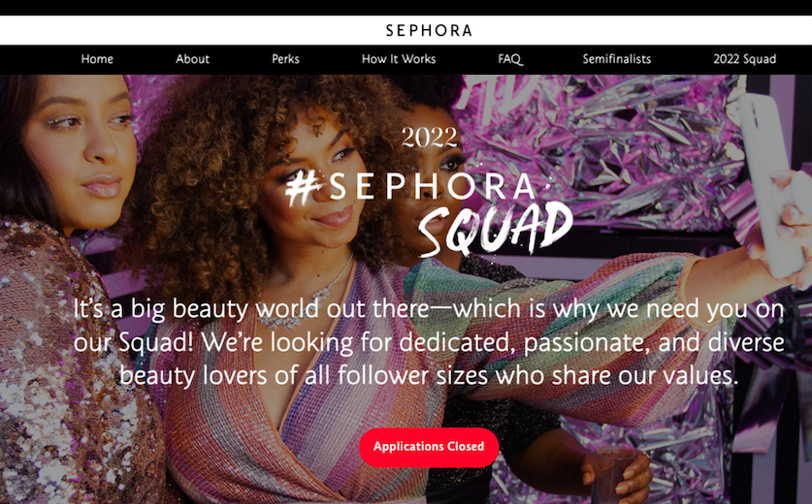
Task: Click the black strip above the header
Action: pyautogui.click(x=406, y=7)
